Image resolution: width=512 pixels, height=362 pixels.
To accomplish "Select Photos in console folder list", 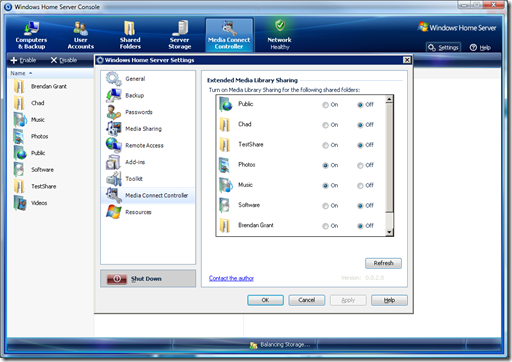I will pyautogui.click(x=40, y=136).
